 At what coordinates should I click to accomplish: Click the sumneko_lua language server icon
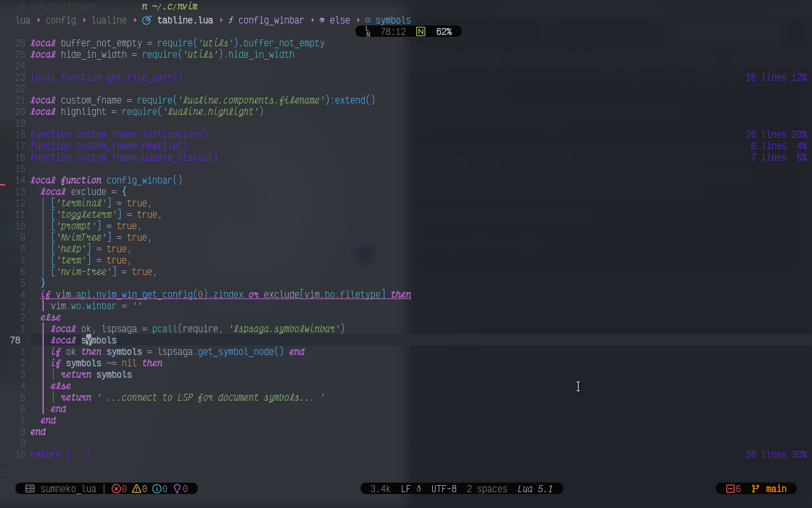click(30, 488)
